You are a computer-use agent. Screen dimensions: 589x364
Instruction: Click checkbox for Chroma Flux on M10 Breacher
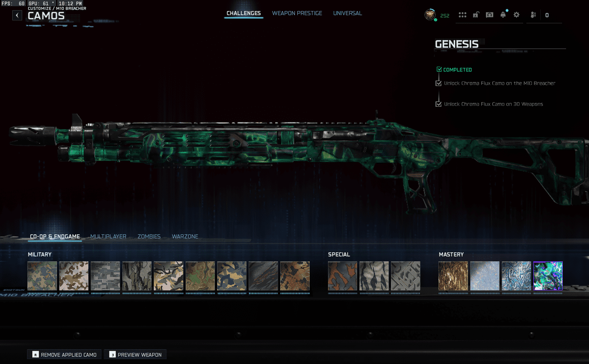click(x=439, y=83)
